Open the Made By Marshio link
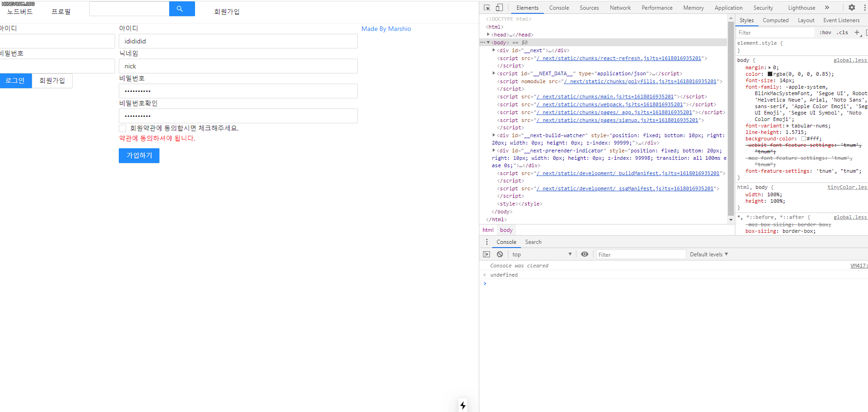Viewport: 868px width, 412px height. [x=386, y=29]
